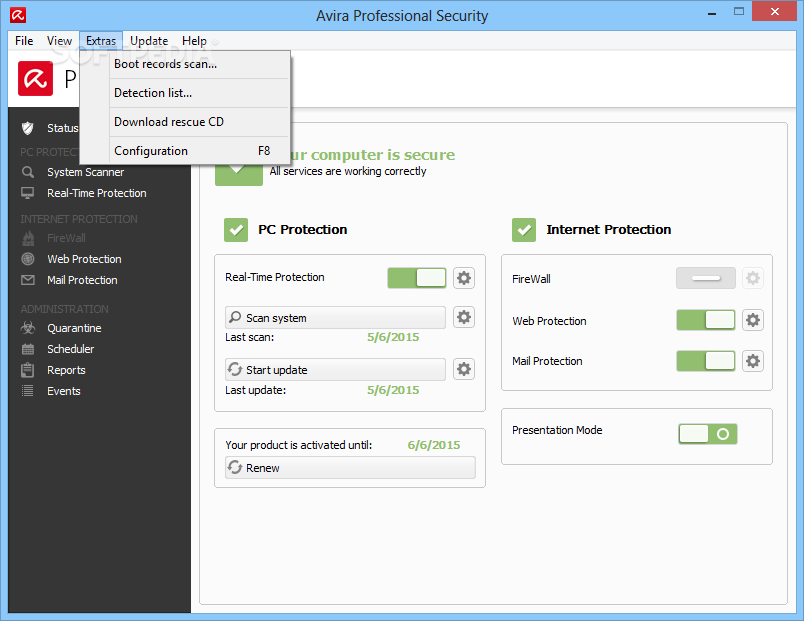Click the Mail Protection envelope icon
Screen dimensions: 804x621
28,280
